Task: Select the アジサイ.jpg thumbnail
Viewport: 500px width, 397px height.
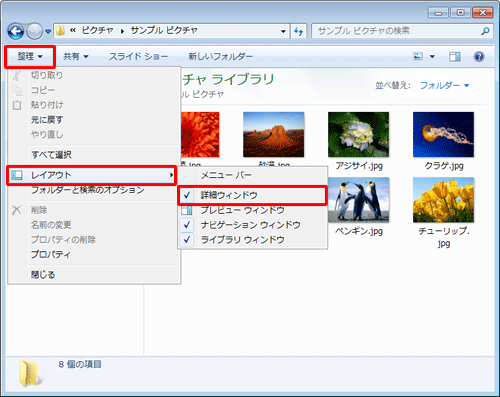Action: click(x=358, y=134)
